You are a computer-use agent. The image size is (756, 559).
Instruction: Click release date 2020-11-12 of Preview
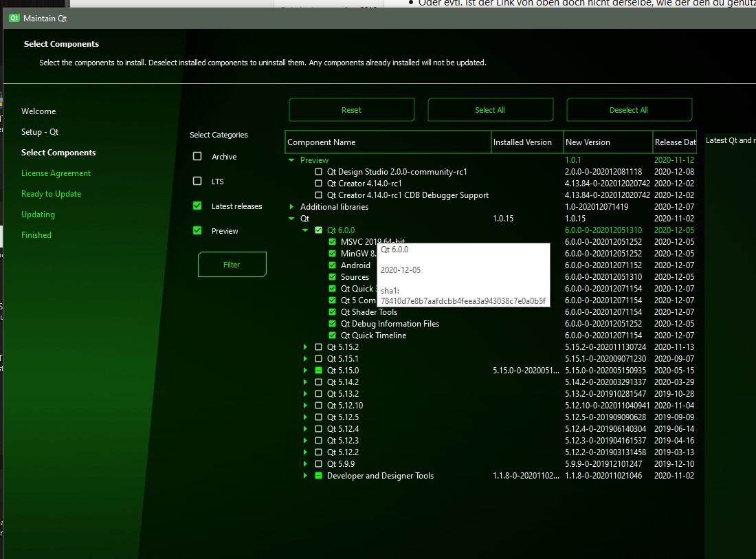[674, 160]
